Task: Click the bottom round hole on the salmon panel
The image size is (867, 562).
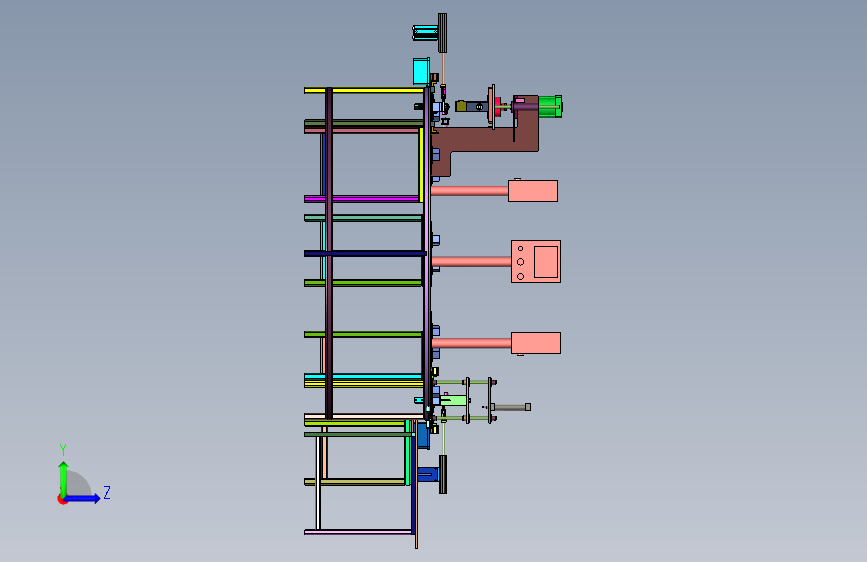Action: [520, 276]
